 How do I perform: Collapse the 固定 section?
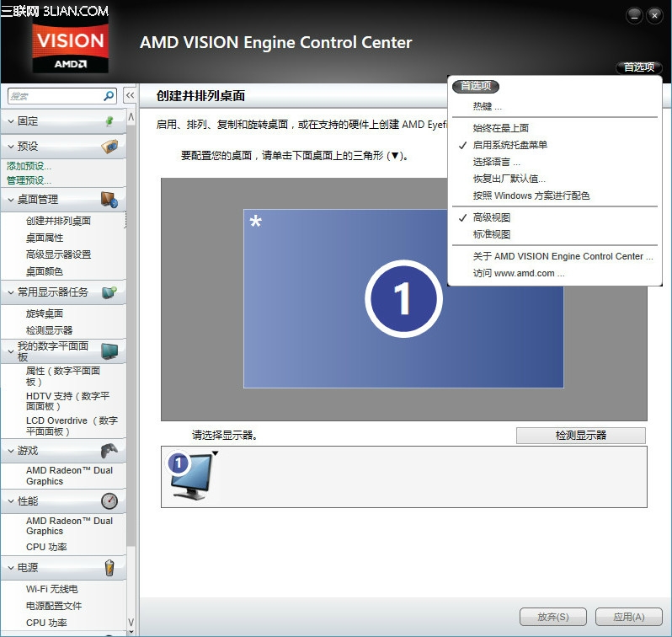tap(11, 121)
